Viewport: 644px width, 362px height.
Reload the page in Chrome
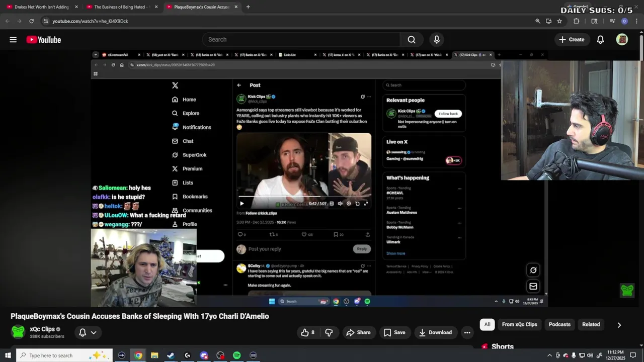31,21
